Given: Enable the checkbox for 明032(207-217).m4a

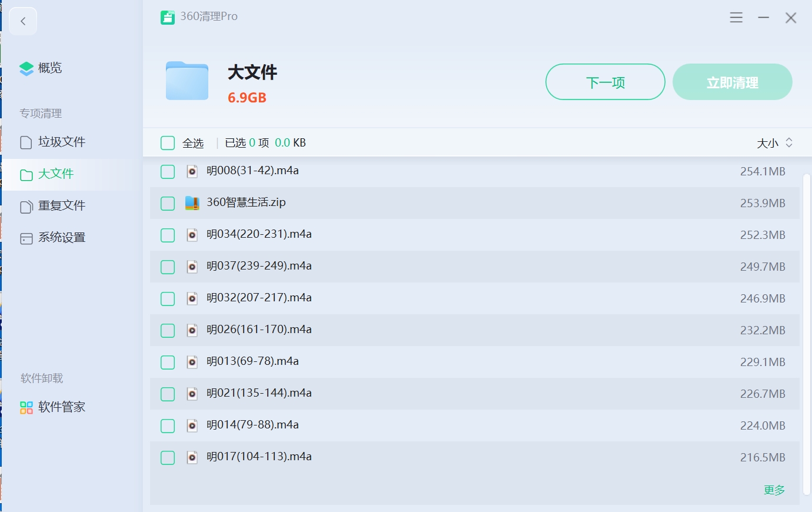Looking at the screenshot, I should 168,299.
